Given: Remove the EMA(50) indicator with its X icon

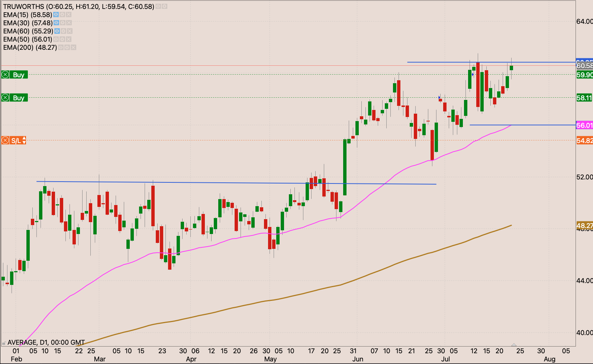Looking at the screenshot, I should 68,39.
